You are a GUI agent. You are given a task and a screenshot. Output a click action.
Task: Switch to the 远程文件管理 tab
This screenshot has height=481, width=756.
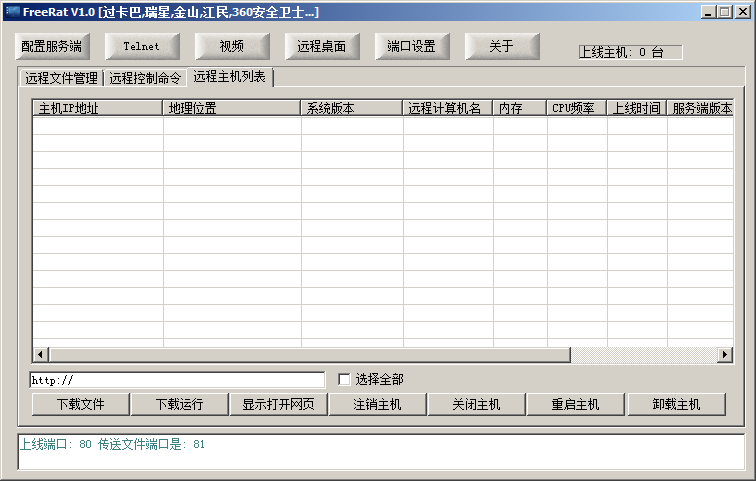click(61, 78)
